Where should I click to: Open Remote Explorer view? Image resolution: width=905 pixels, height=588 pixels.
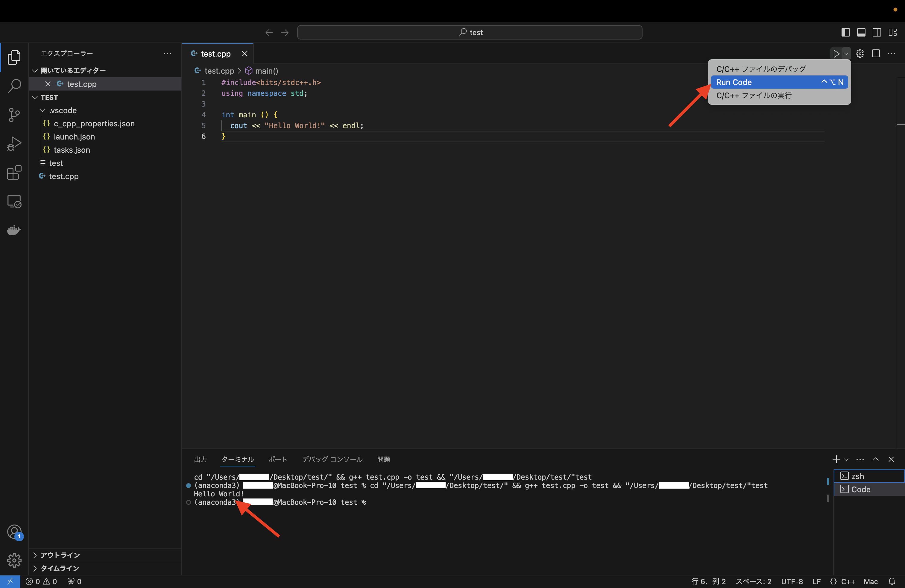coord(14,201)
